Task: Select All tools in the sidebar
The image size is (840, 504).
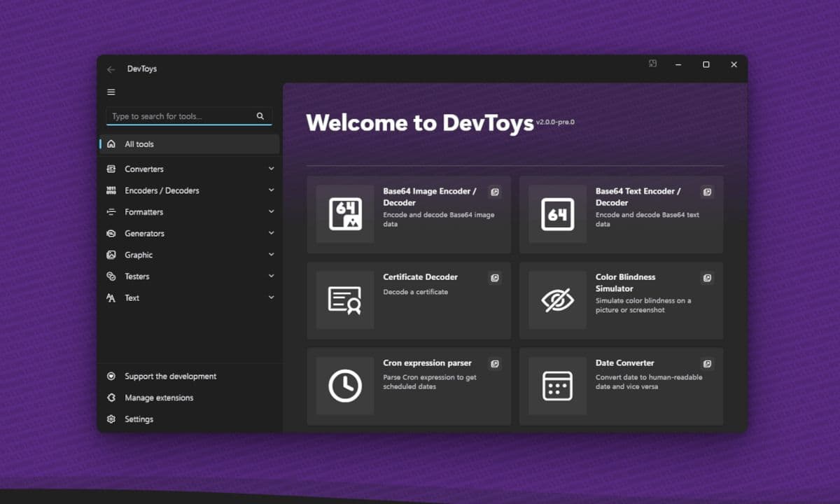Action: pyautogui.click(x=139, y=144)
